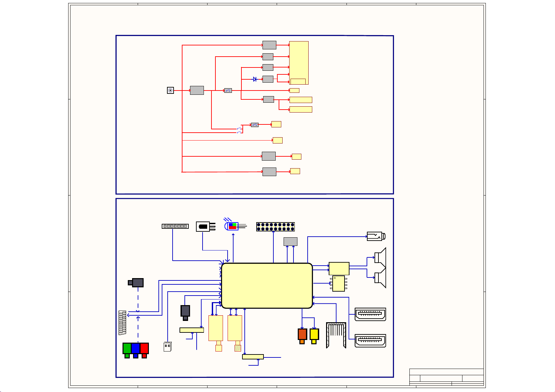The width and height of the screenshot is (555, 392).
Task: Click the yellow amplifier block feeding the speakers
Action: [339, 269]
